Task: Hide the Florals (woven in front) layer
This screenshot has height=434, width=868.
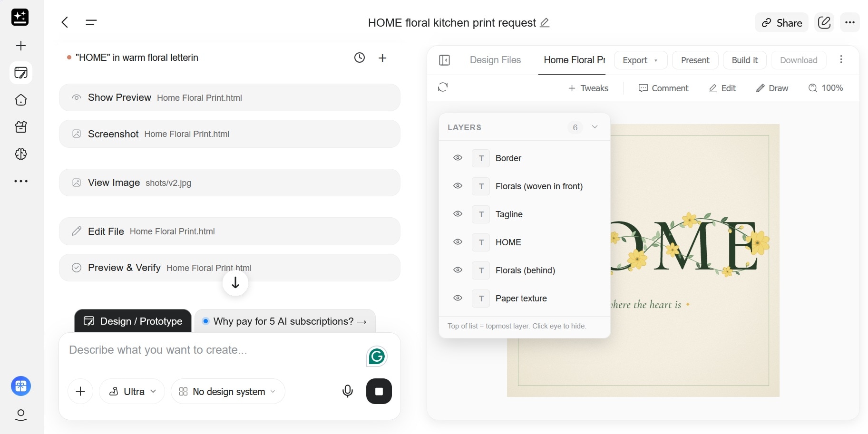Action: [458, 186]
